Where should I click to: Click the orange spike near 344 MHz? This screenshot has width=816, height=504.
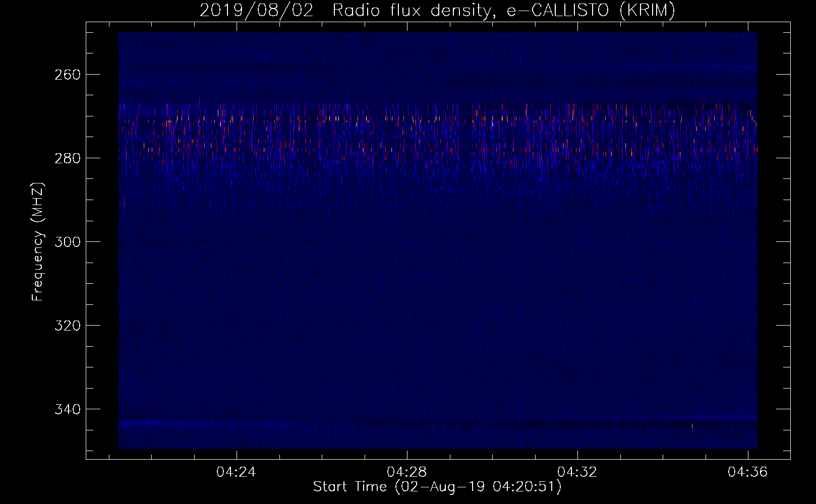point(692,426)
